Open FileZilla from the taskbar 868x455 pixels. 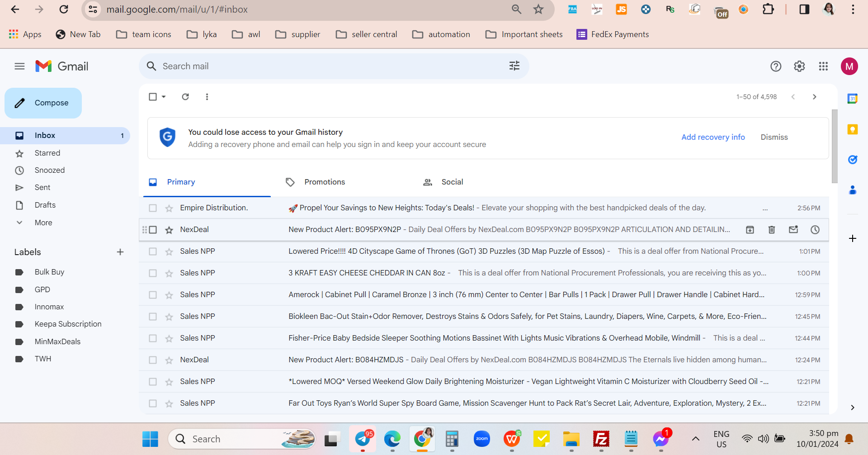pyautogui.click(x=601, y=439)
